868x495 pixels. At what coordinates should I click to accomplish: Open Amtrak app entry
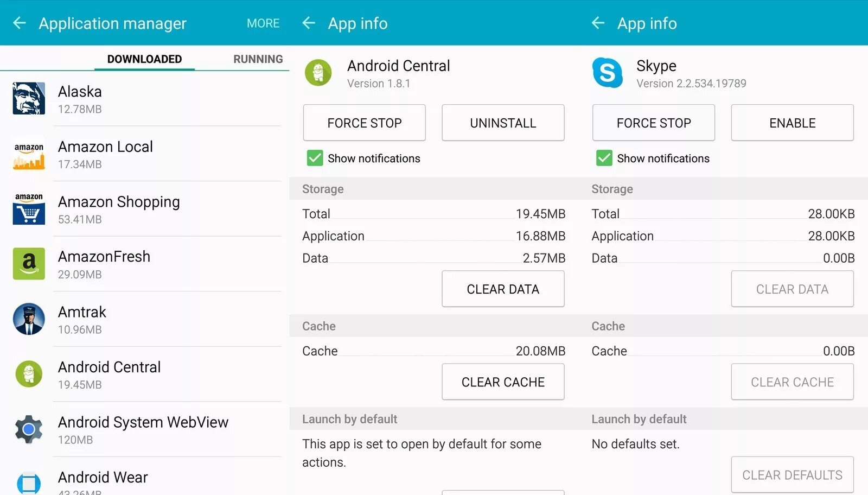click(144, 319)
